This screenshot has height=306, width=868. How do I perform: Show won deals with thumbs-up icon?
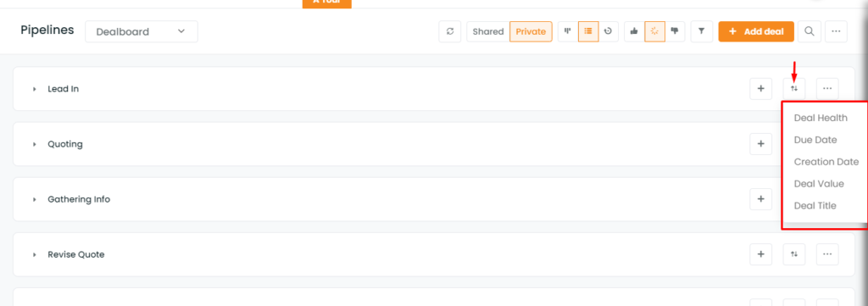point(634,31)
